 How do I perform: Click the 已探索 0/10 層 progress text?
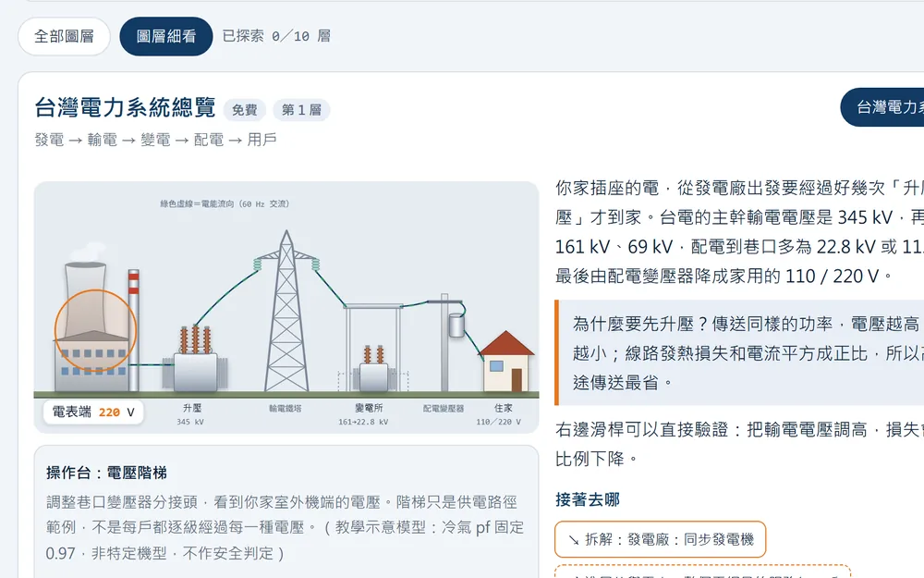(275, 36)
